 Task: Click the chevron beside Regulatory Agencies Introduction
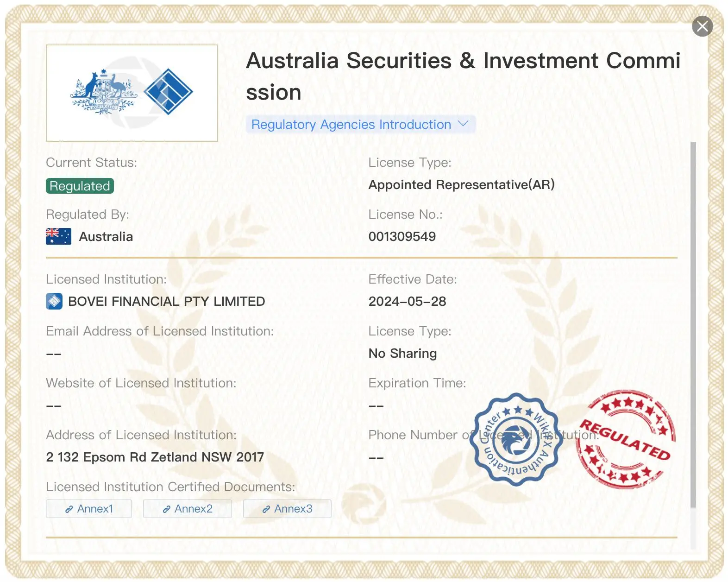[x=463, y=124]
